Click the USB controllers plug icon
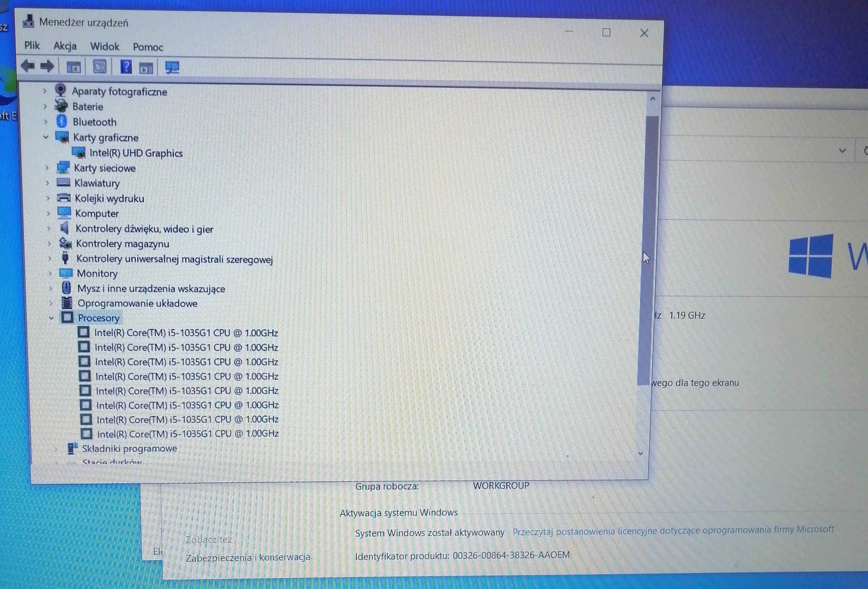Screen dimensions: 868x589 65,258
